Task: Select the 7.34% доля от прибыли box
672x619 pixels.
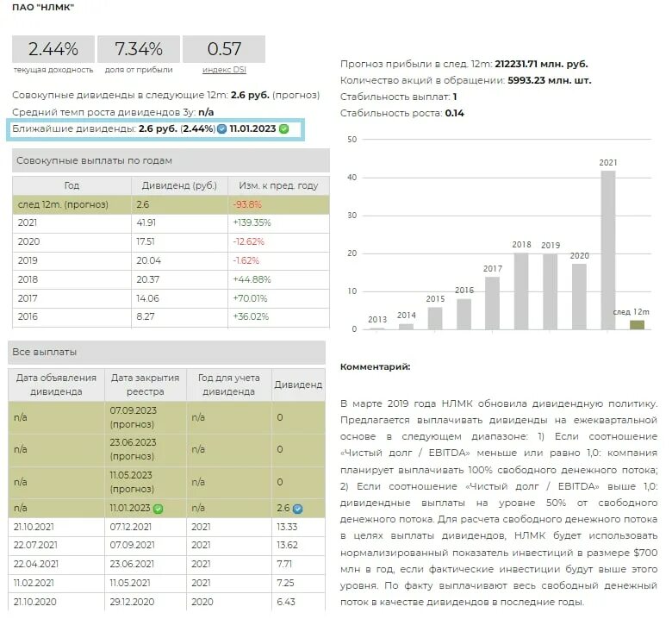Action: [x=139, y=49]
